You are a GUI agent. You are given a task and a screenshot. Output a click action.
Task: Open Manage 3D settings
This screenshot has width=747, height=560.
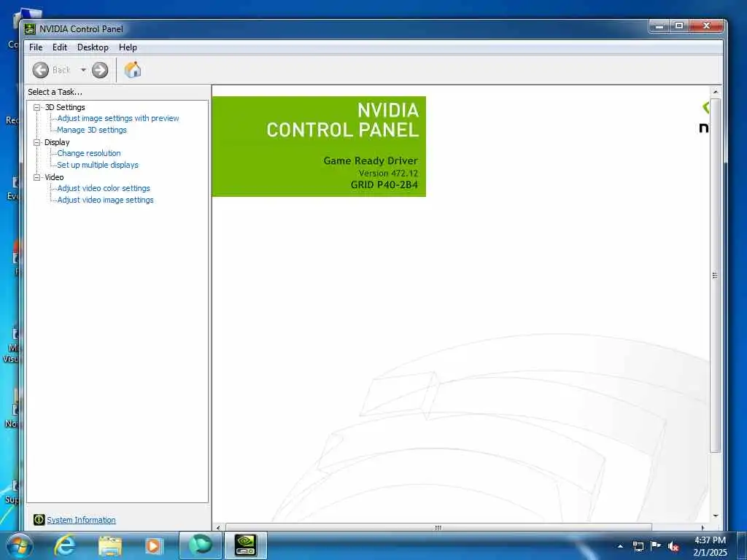click(91, 130)
